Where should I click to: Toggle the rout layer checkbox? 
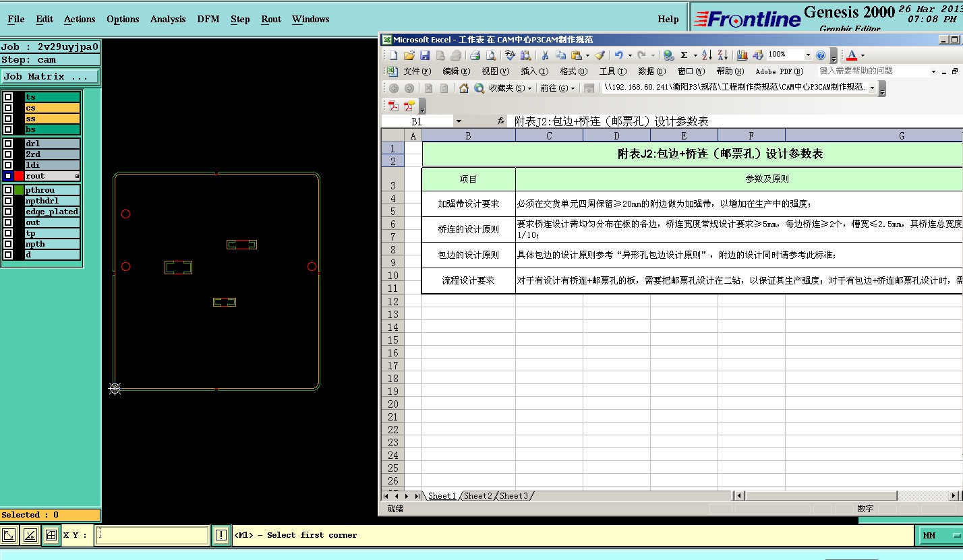pyautogui.click(x=8, y=176)
